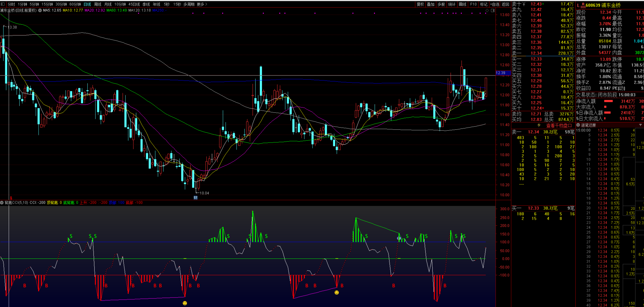Viewport: 644px width, 307px height.
Task: Click the 交易状态 闭市阶段 status line
Action: point(606,95)
